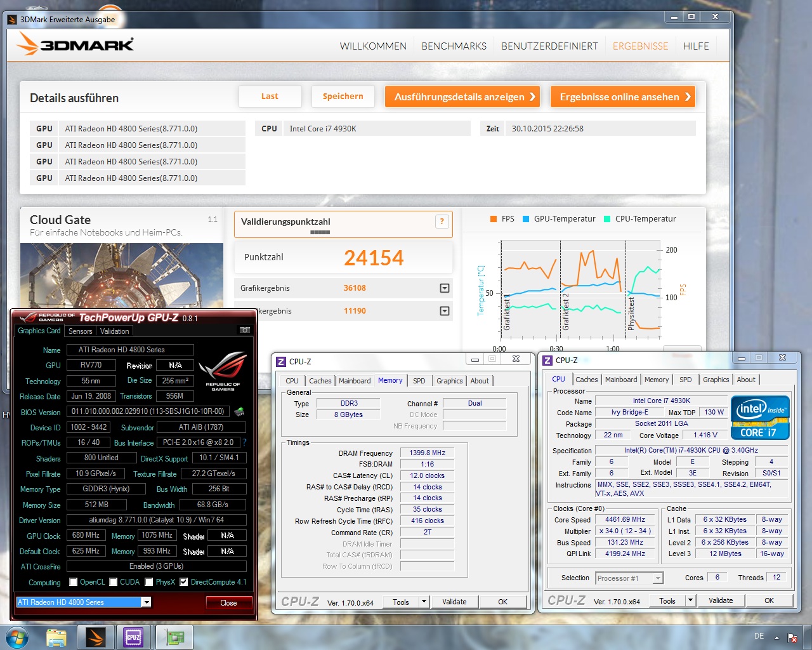This screenshot has height=650, width=812.
Task: Click the BIOS Version field in GPU-Z
Action: [x=149, y=411]
